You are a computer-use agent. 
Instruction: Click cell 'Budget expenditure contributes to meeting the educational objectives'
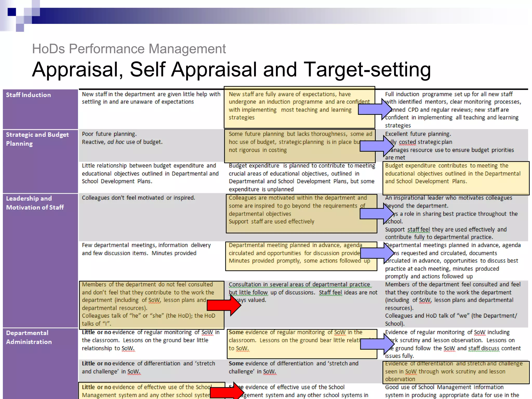point(456,178)
